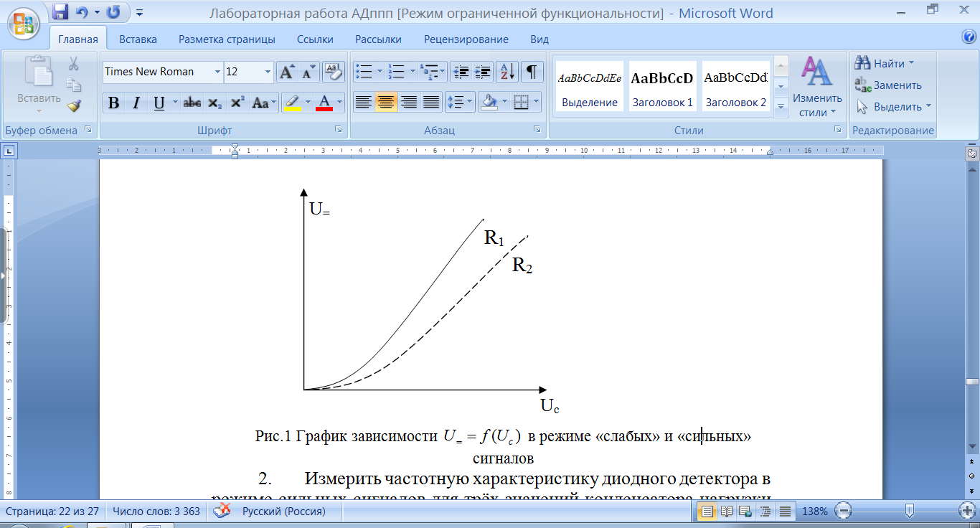This screenshot has height=528, width=980.
Task: Center align text button
Action: 386,103
